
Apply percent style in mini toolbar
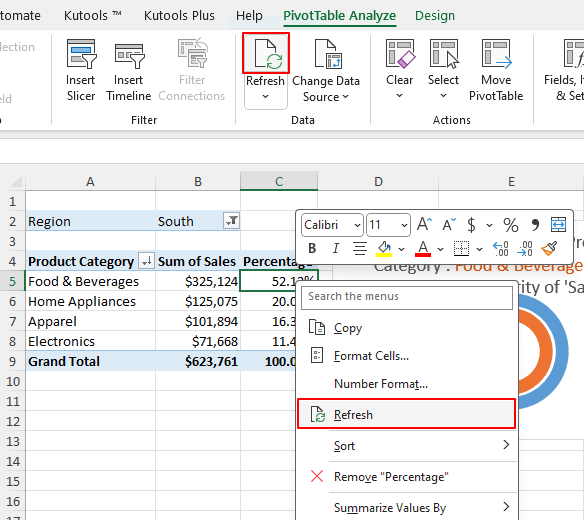pyautogui.click(x=511, y=225)
